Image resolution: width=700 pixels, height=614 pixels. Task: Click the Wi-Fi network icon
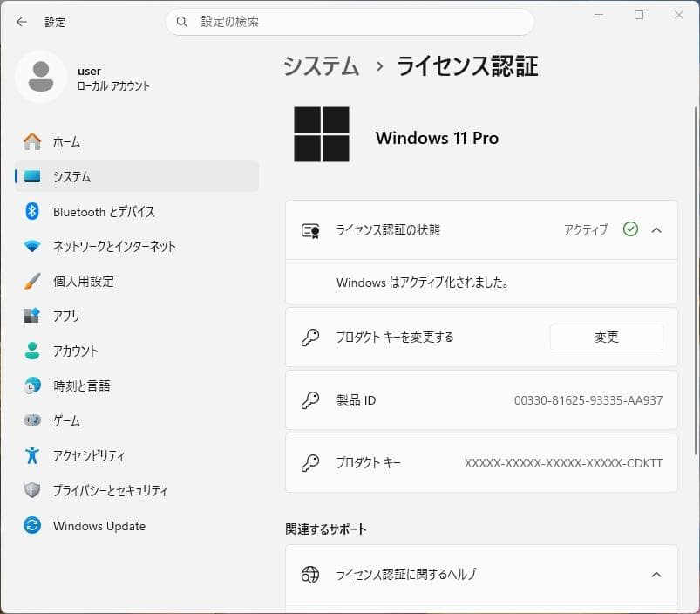[32, 246]
